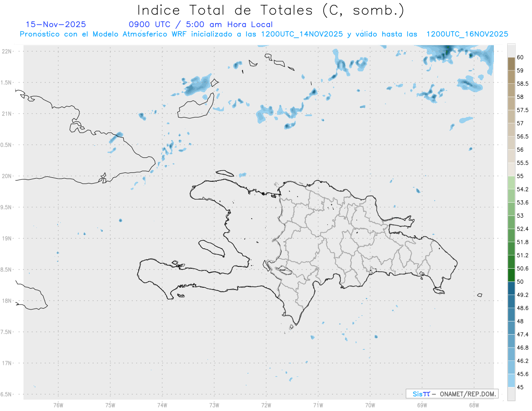
Task: Click the '69W' longitude label
Action: (x=422, y=405)
